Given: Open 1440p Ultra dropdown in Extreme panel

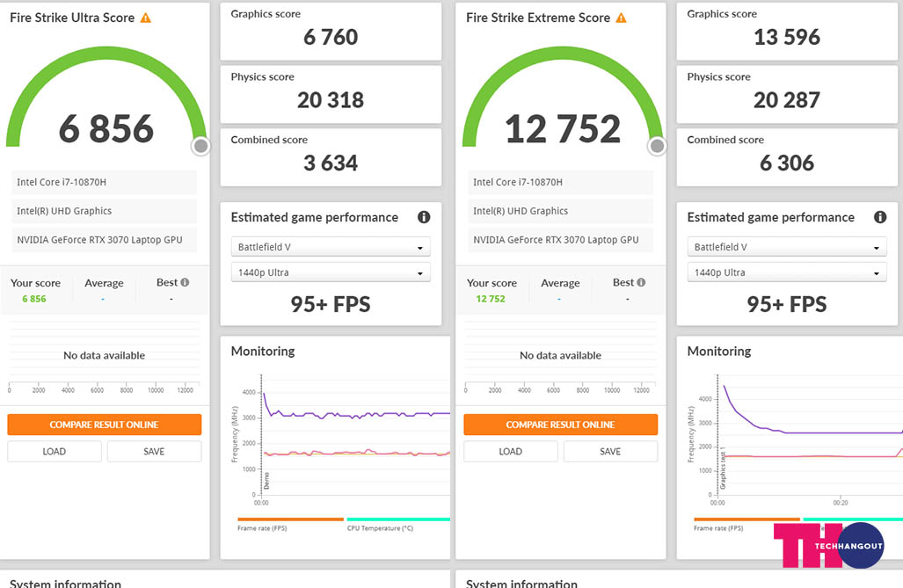Looking at the screenshot, I should pos(787,272).
